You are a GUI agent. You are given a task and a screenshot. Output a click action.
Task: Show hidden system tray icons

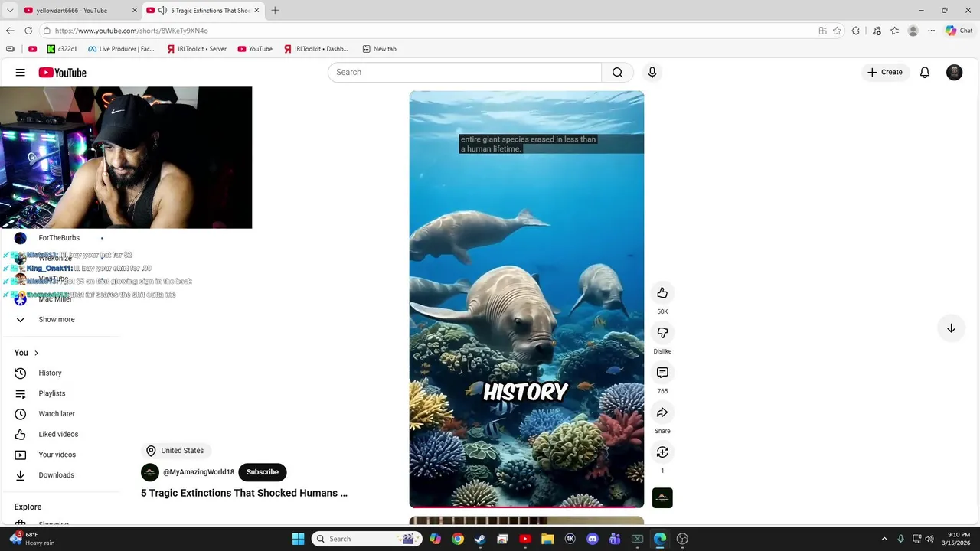coord(884,539)
